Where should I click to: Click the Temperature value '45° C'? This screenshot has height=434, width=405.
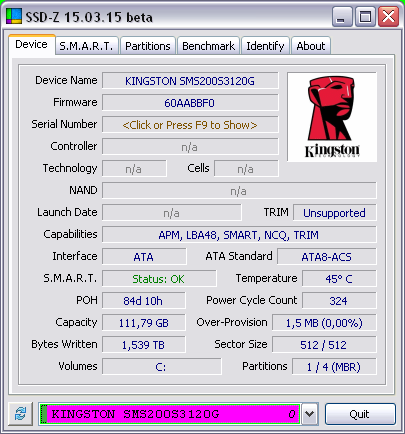coord(339,279)
